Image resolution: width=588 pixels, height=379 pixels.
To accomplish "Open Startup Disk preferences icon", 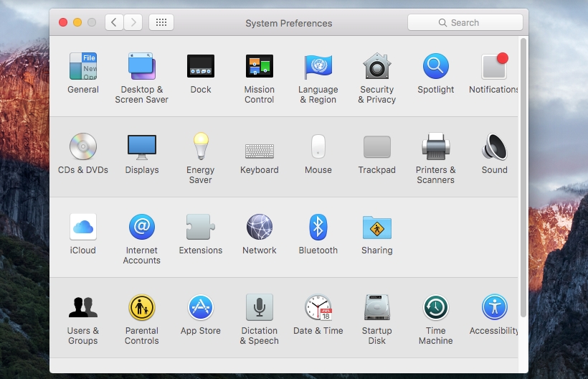I will click(x=377, y=307).
